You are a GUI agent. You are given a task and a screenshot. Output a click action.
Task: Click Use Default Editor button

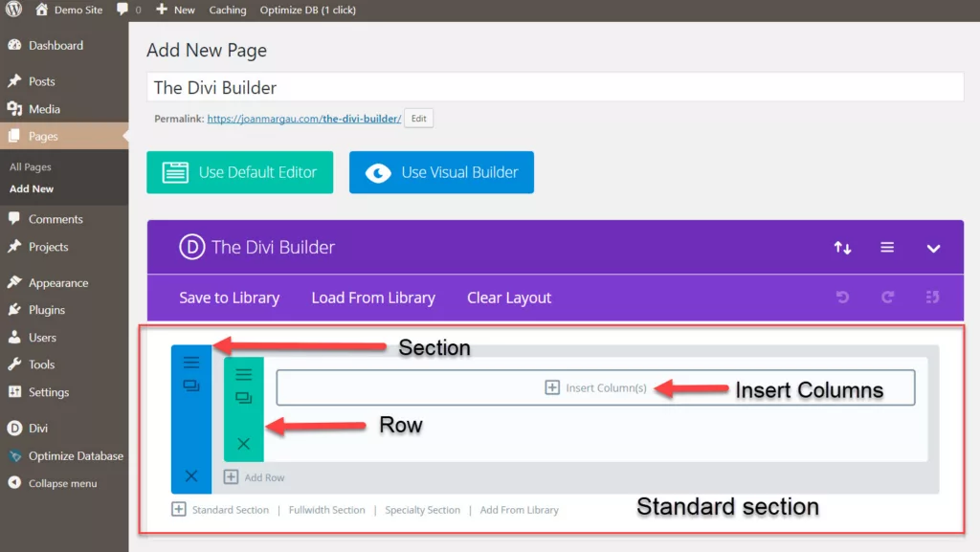tap(240, 172)
